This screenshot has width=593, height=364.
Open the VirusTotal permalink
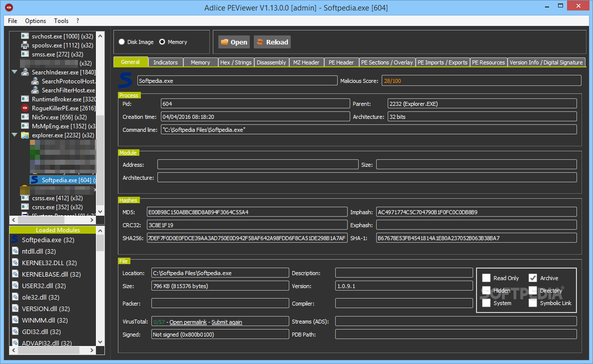click(188, 322)
